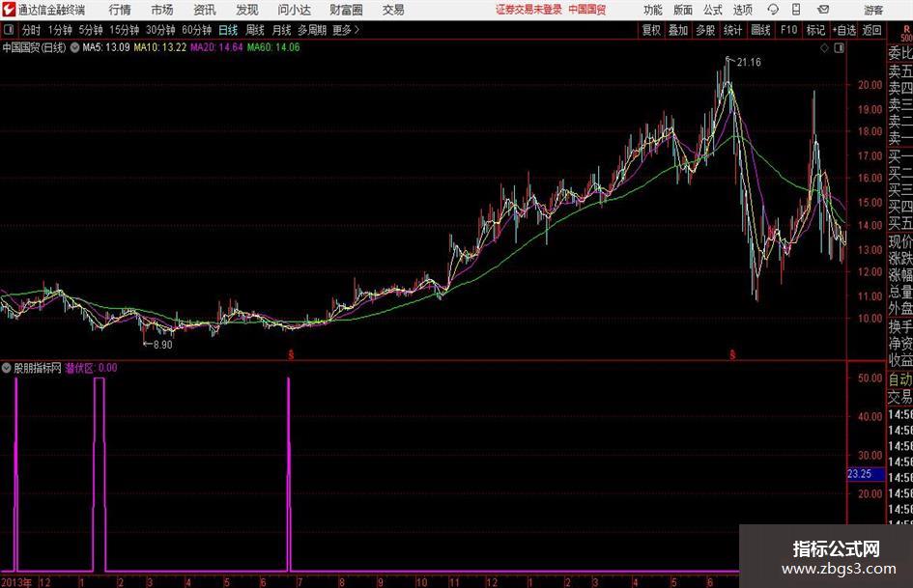913x588 pixels.
Task: Select the 日线 daily period tab
Action: coord(228,30)
